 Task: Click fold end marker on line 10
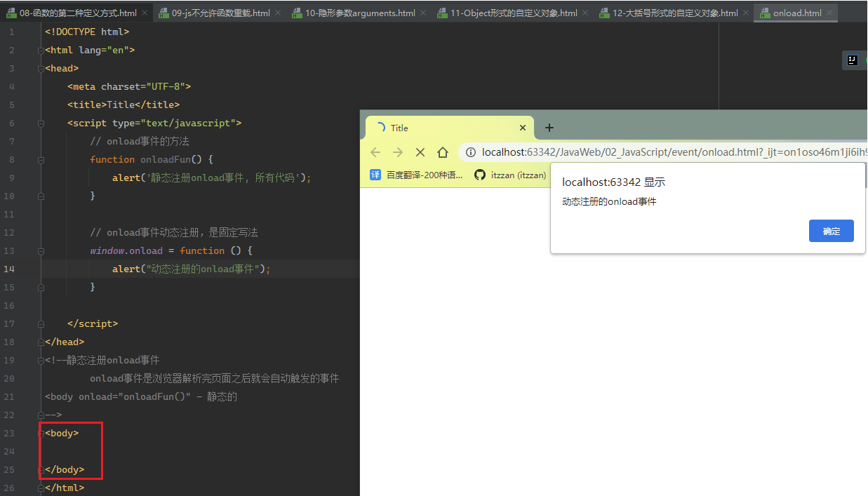[41, 196]
